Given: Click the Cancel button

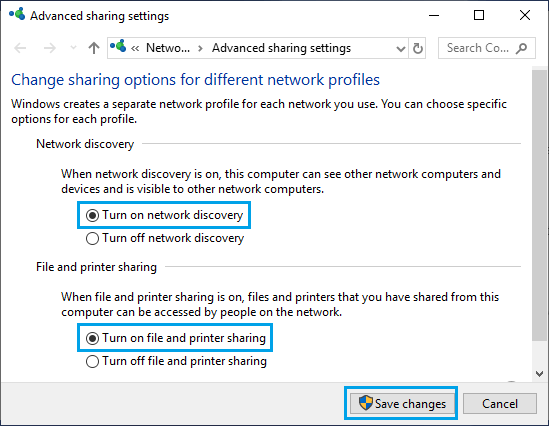Looking at the screenshot, I should point(500,403).
